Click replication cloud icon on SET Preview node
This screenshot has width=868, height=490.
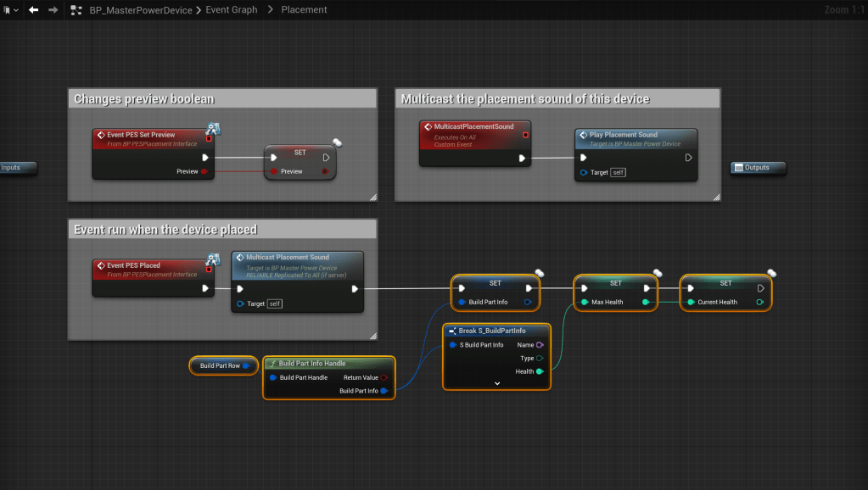click(337, 143)
